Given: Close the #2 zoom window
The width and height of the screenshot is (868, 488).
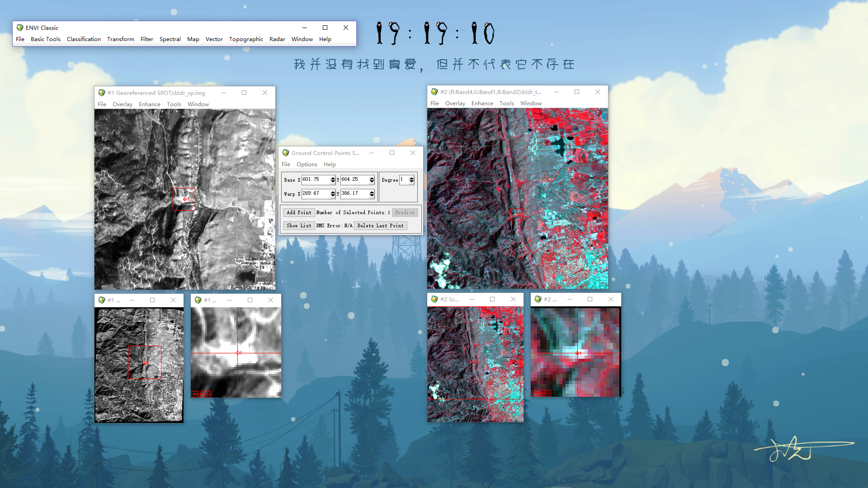Looking at the screenshot, I should [611, 299].
